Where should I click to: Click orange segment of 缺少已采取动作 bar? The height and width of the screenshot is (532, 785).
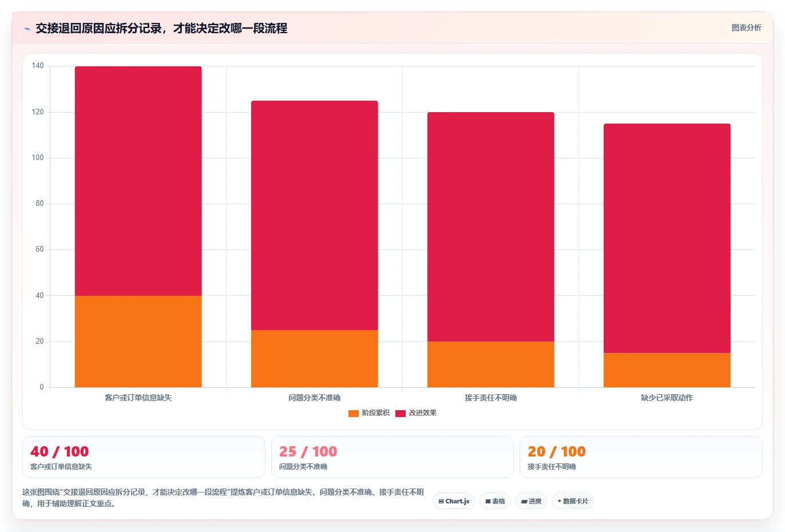pyautogui.click(x=667, y=370)
